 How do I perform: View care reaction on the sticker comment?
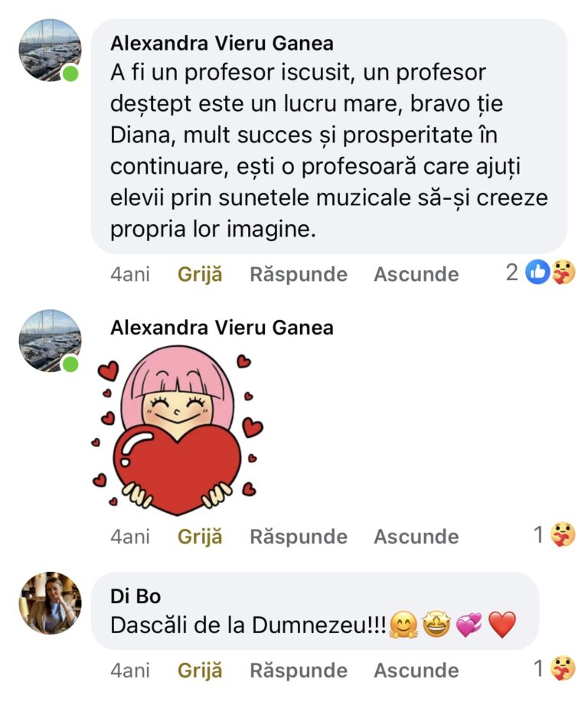(563, 534)
